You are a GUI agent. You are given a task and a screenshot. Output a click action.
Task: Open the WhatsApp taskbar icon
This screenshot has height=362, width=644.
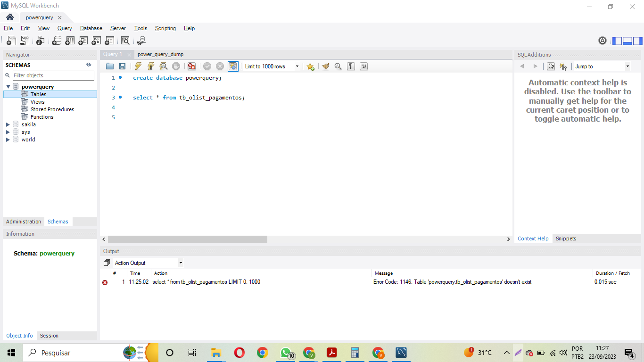click(286, 353)
